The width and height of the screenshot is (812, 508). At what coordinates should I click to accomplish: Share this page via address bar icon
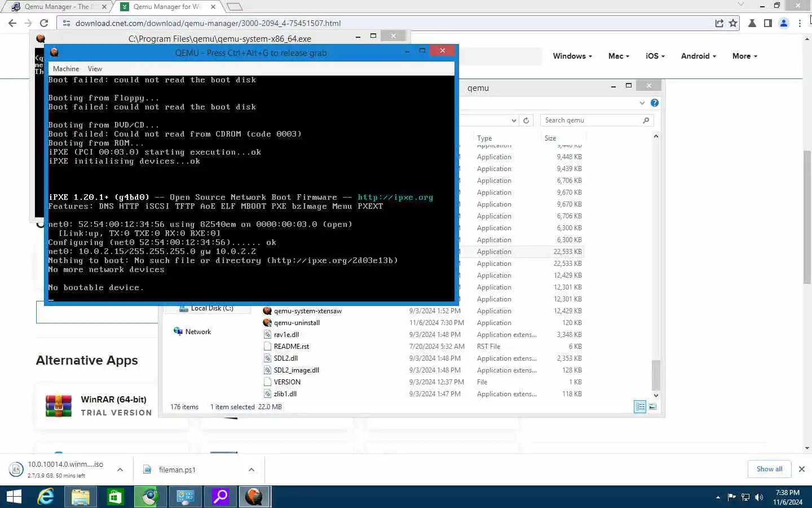pyautogui.click(x=719, y=23)
